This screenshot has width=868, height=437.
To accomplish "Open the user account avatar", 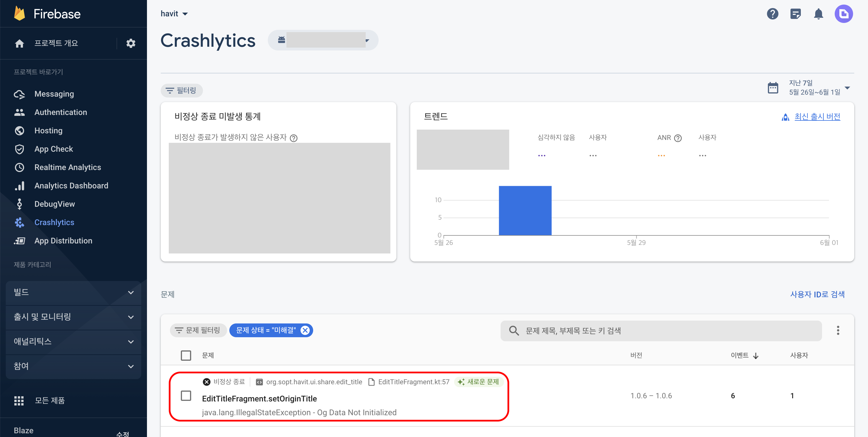I will pyautogui.click(x=843, y=14).
